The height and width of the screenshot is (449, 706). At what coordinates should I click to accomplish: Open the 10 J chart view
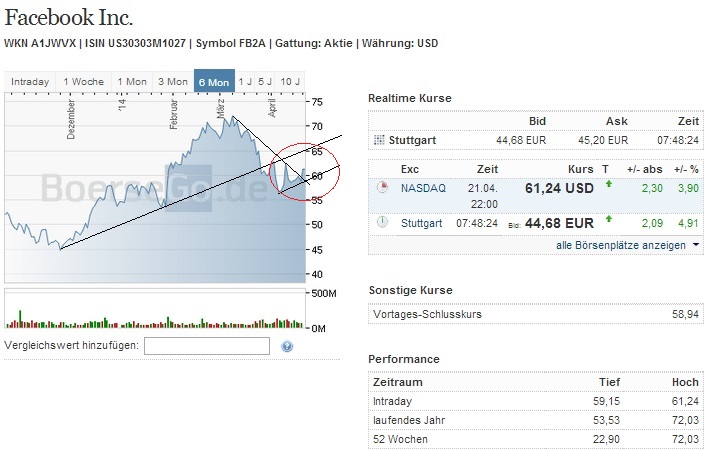290,82
